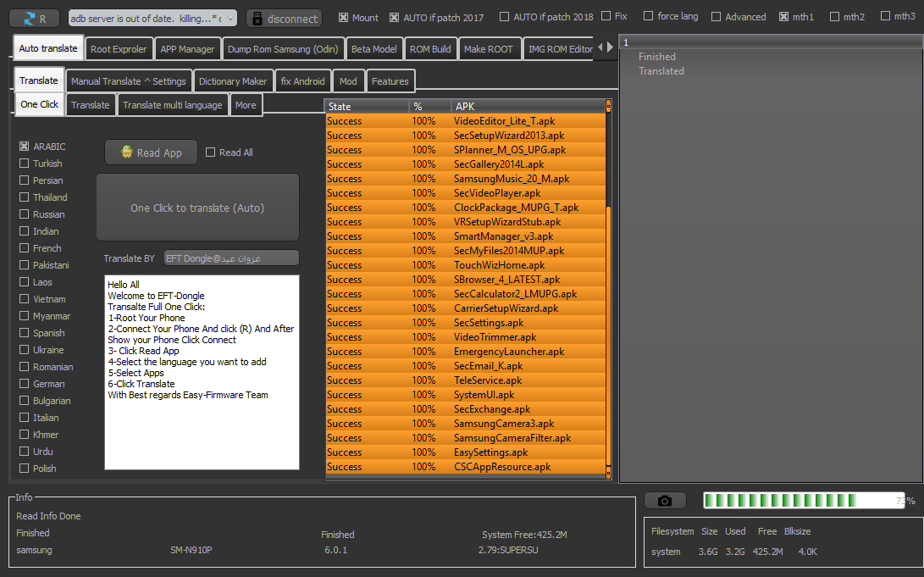
Task: Select the French language checkbox
Action: point(25,247)
